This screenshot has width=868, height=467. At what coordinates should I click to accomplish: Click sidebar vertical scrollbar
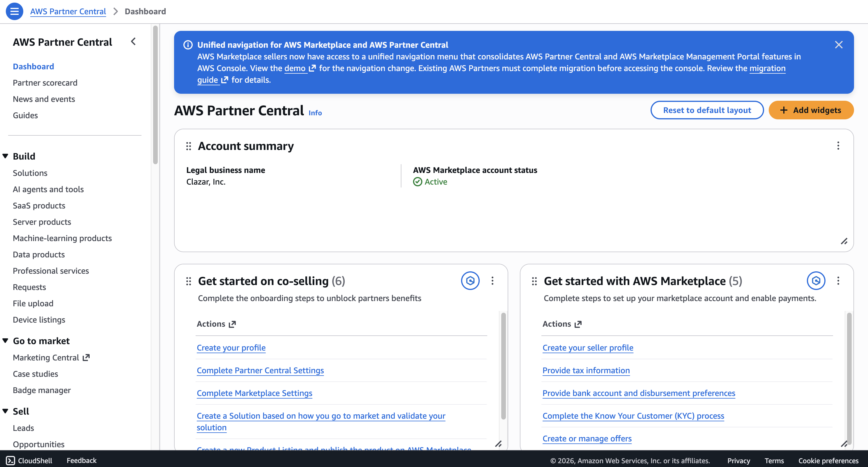point(155,95)
